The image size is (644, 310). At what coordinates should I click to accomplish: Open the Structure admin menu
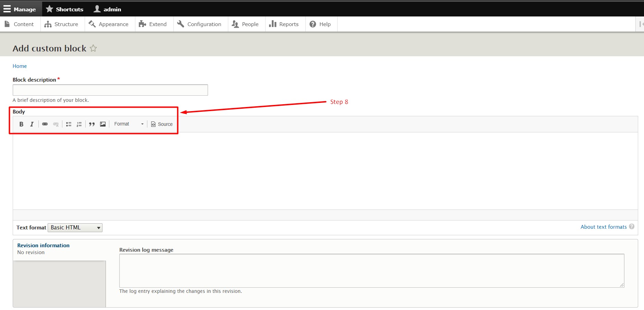click(x=62, y=24)
